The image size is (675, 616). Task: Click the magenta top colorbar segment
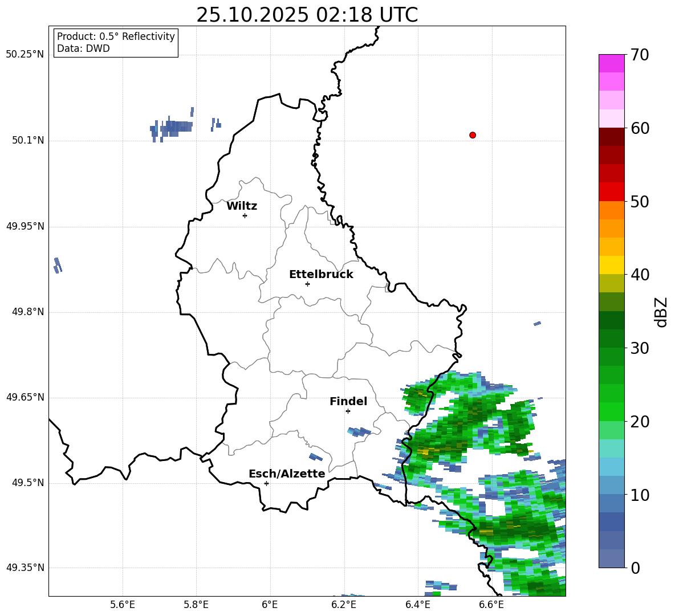(x=611, y=63)
